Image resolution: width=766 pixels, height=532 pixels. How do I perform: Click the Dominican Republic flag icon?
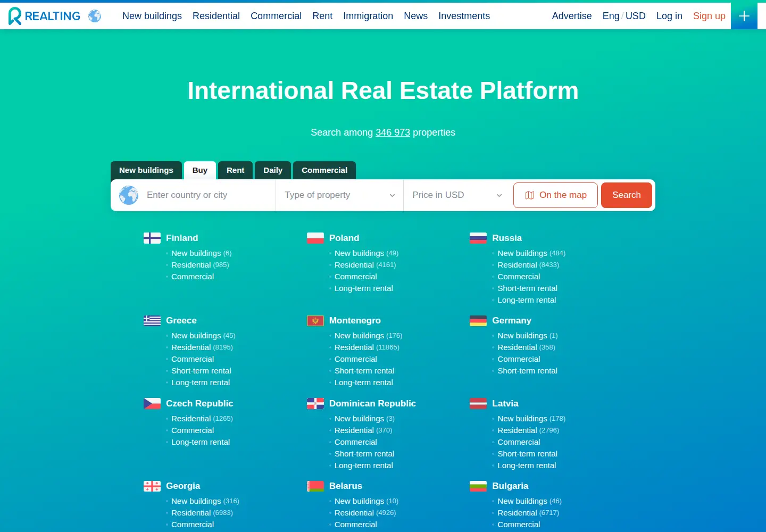[x=315, y=403]
